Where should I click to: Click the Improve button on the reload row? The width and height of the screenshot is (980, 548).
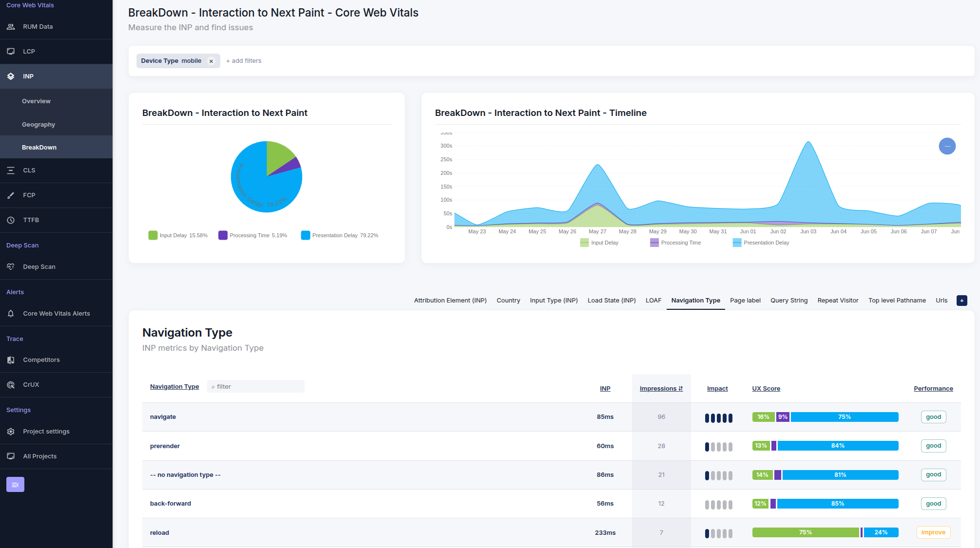point(933,532)
